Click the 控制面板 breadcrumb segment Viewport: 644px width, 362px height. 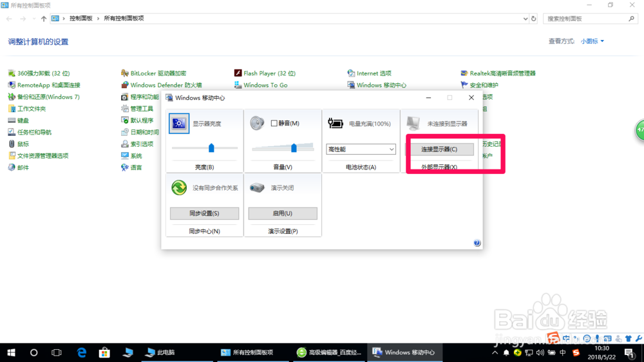pyautogui.click(x=81, y=19)
